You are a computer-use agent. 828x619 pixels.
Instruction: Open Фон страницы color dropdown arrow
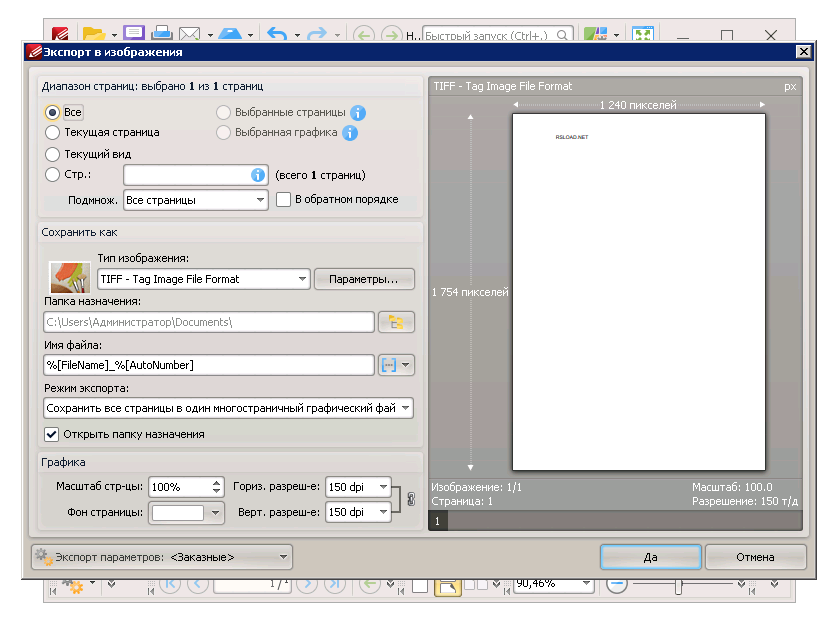coord(215,512)
